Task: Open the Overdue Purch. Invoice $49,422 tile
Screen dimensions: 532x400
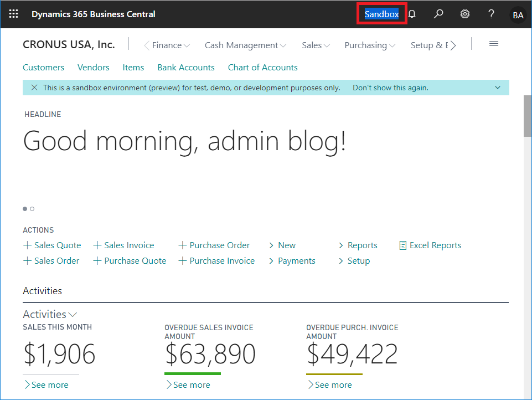Action: click(x=352, y=354)
